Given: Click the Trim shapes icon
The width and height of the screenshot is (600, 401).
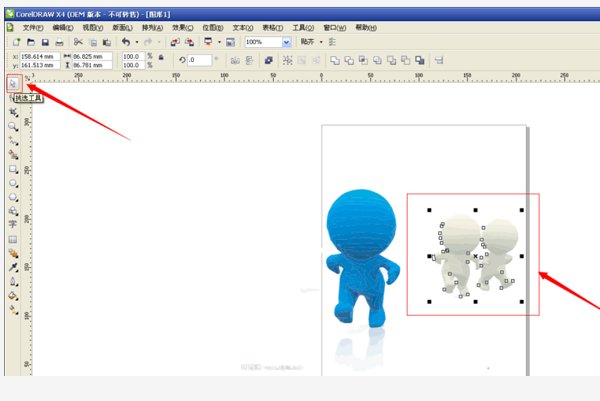Looking at the screenshot, I should (x=349, y=60).
